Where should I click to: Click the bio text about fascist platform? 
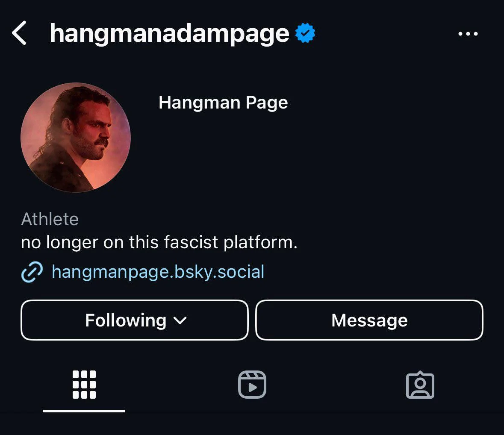coord(159,243)
